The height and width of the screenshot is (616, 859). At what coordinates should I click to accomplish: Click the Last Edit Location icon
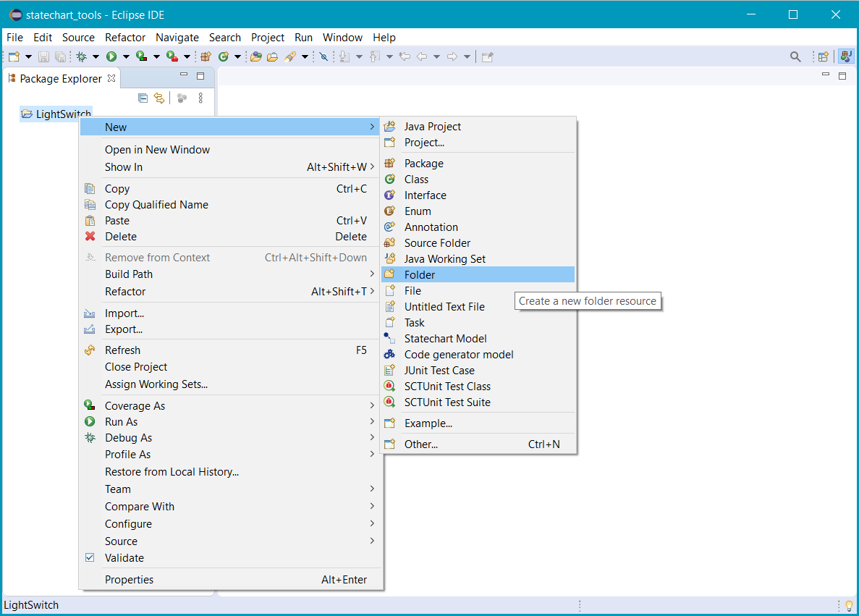(405, 56)
